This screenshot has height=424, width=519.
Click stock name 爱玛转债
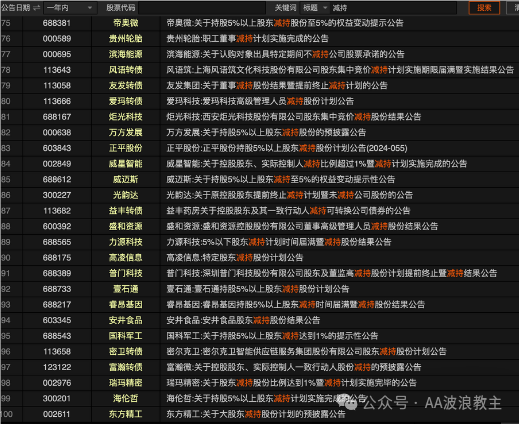[x=126, y=101]
